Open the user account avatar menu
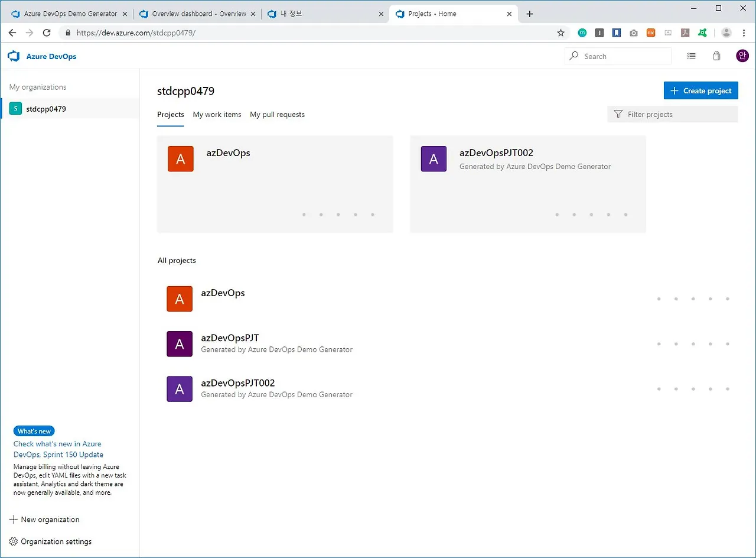Screen dimensions: 756x558 coord(742,56)
